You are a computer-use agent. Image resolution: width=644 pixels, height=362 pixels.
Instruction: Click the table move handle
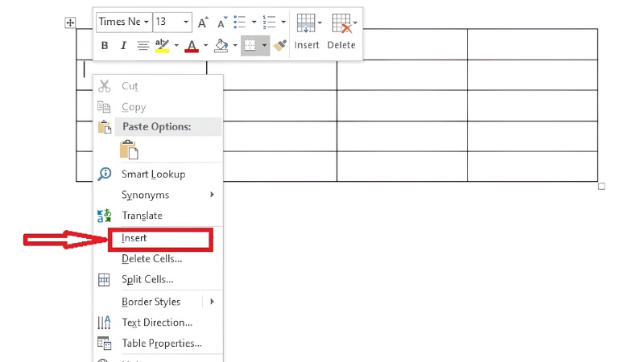coord(70,23)
